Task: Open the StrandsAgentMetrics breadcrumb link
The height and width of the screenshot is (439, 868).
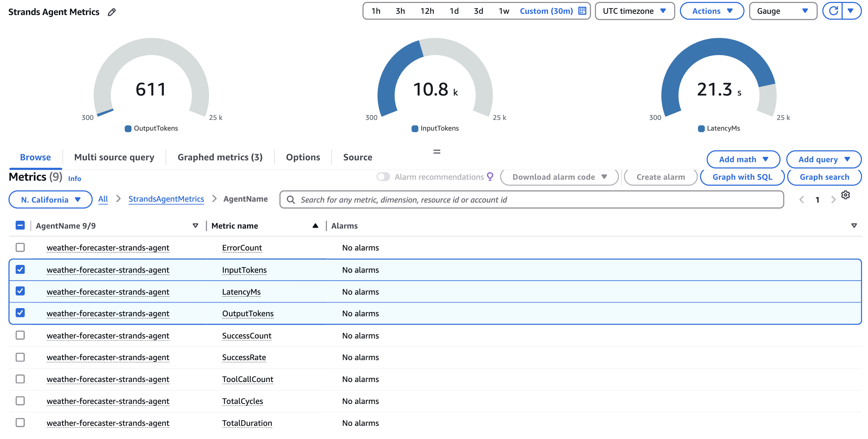Action: click(166, 199)
